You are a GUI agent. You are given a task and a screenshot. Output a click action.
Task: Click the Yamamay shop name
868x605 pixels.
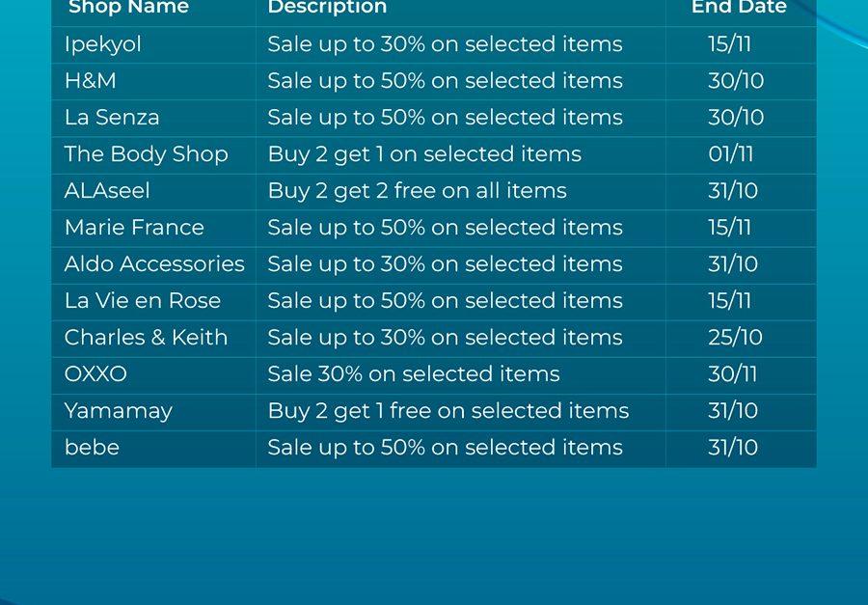tap(119, 412)
